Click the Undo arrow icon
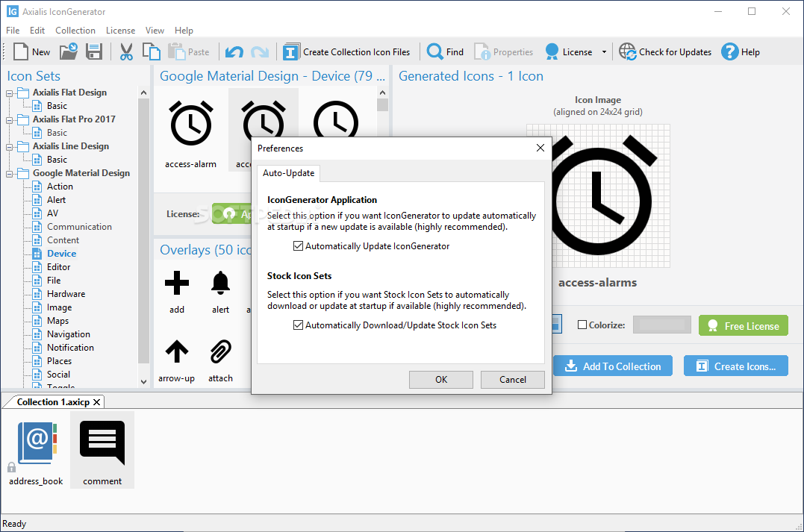Image resolution: width=804 pixels, height=532 pixels. [x=234, y=51]
